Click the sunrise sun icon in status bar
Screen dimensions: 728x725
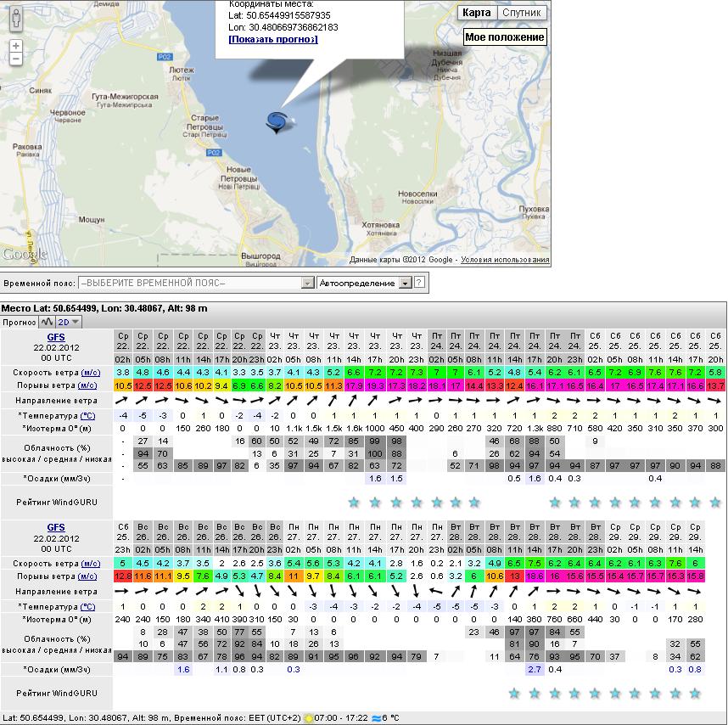(x=310, y=717)
